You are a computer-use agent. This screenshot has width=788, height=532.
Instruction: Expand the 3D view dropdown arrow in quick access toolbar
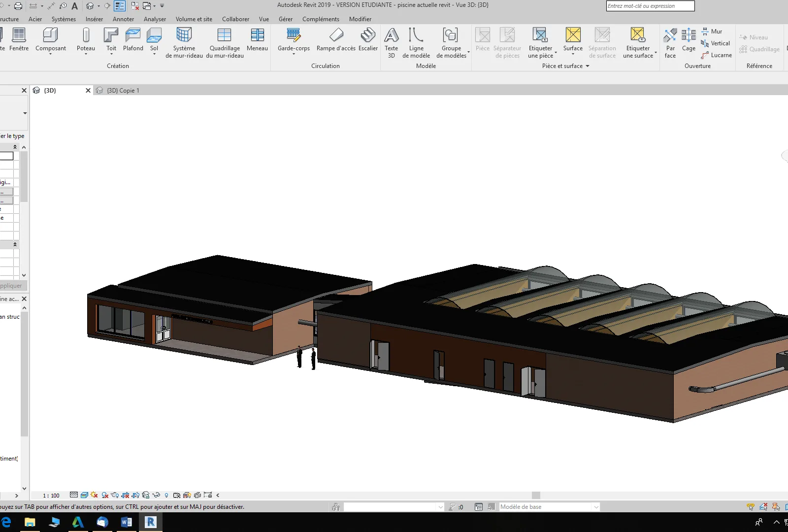[98, 6]
